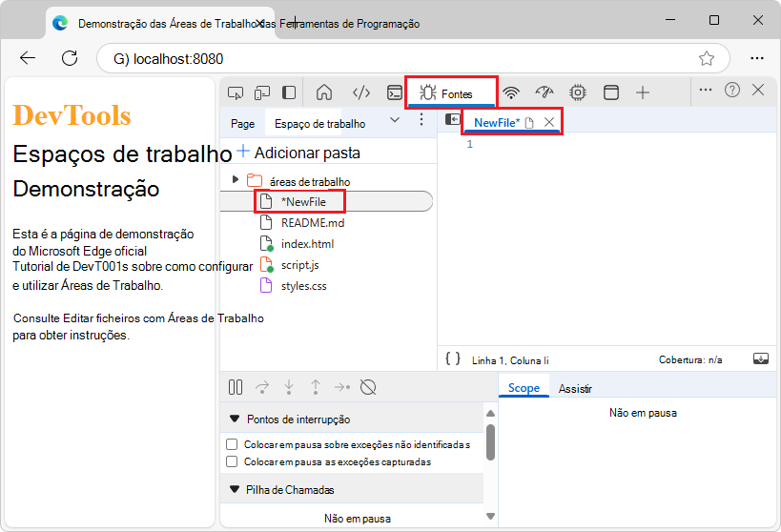Screen dimensions: 781x532
Task: Select the Fontes tab
Action: click(x=451, y=93)
